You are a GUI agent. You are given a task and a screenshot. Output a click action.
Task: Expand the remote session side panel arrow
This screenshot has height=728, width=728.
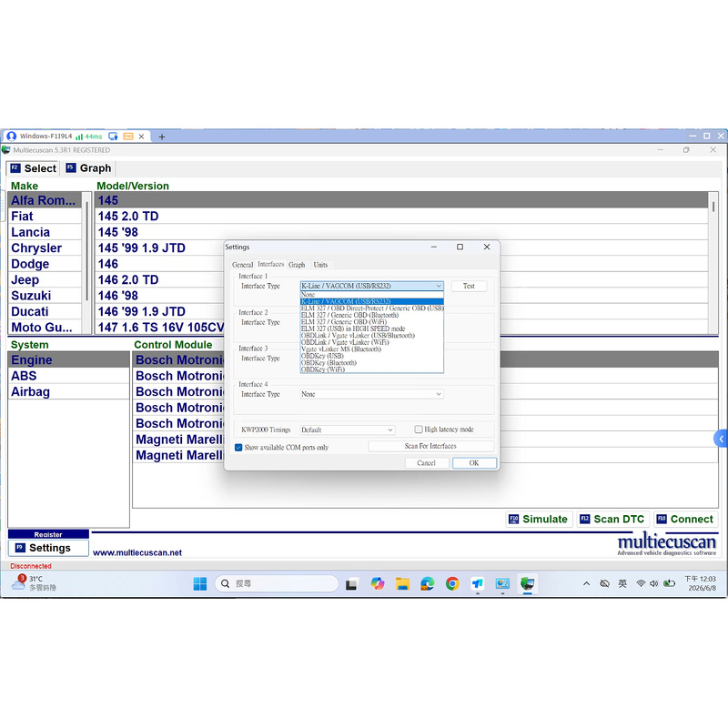[x=721, y=439]
